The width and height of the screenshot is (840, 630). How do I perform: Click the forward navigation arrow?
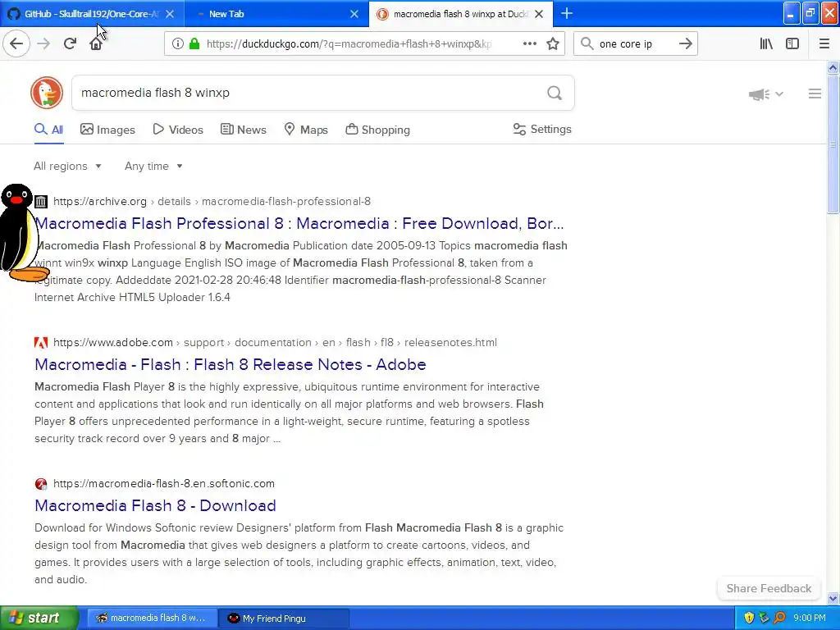point(43,43)
